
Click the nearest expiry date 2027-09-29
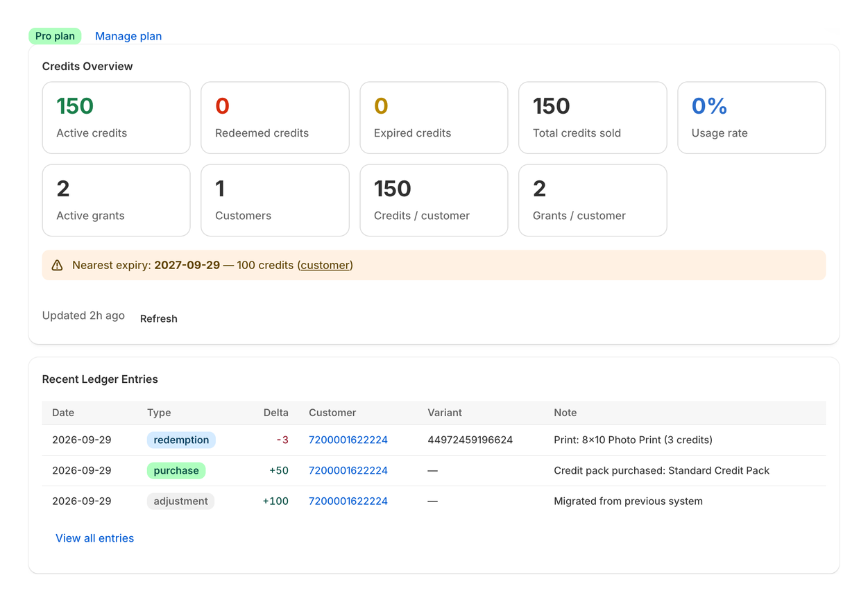click(x=187, y=265)
